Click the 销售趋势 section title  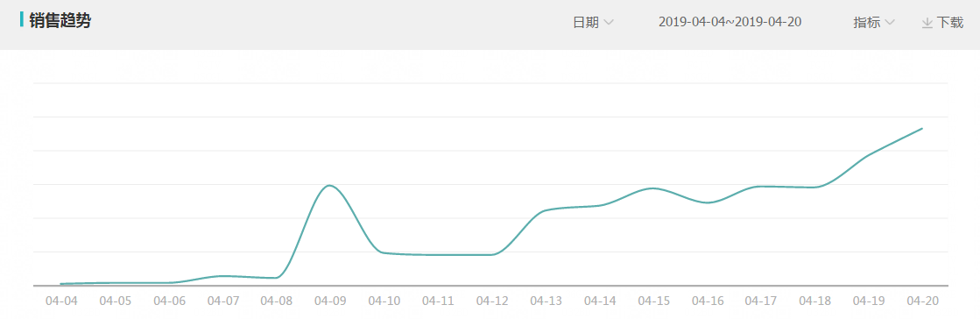[x=60, y=21]
